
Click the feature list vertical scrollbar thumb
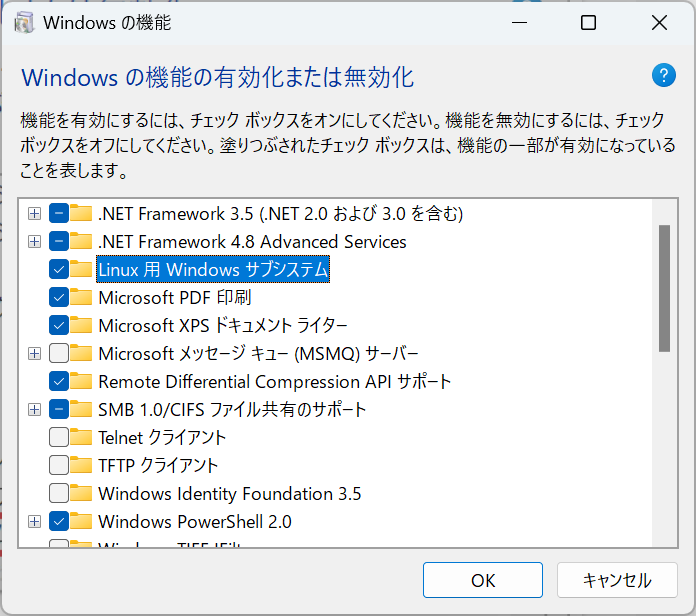point(664,288)
